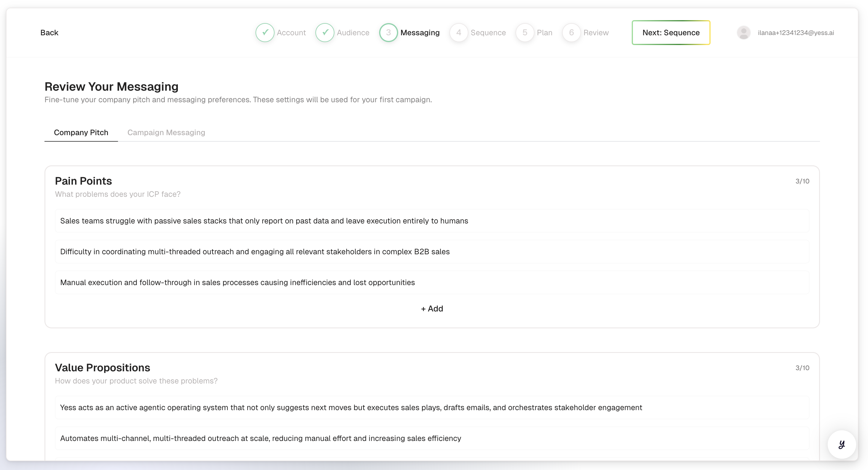Viewport: 868px width, 470px height.
Task: Click the Plan step number 5 circle
Action: [x=525, y=33]
